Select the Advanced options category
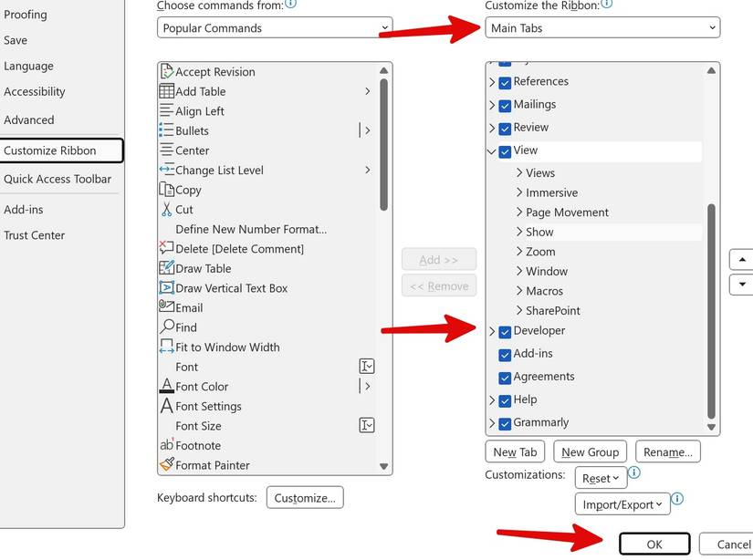This screenshot has height=560, width=753. tap(29, 119)
